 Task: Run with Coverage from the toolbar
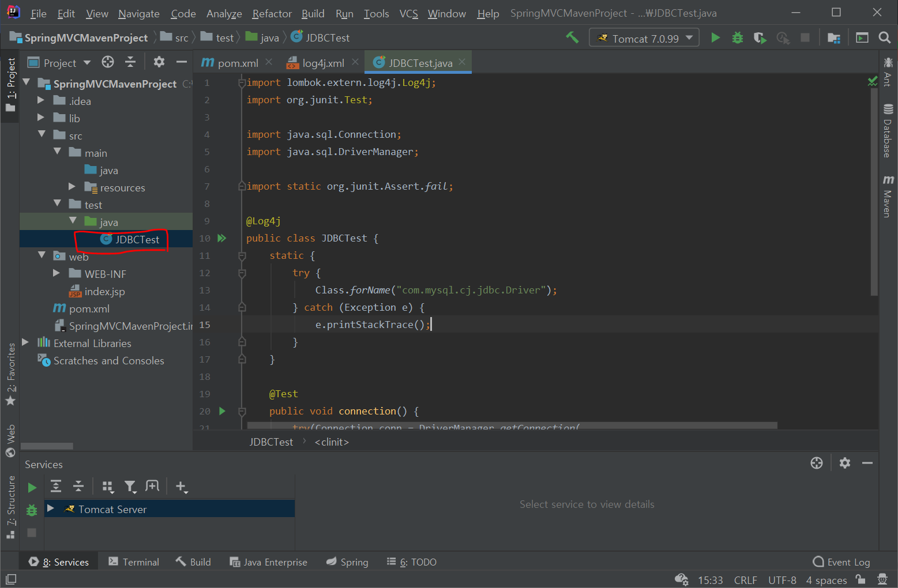[760, 38]
